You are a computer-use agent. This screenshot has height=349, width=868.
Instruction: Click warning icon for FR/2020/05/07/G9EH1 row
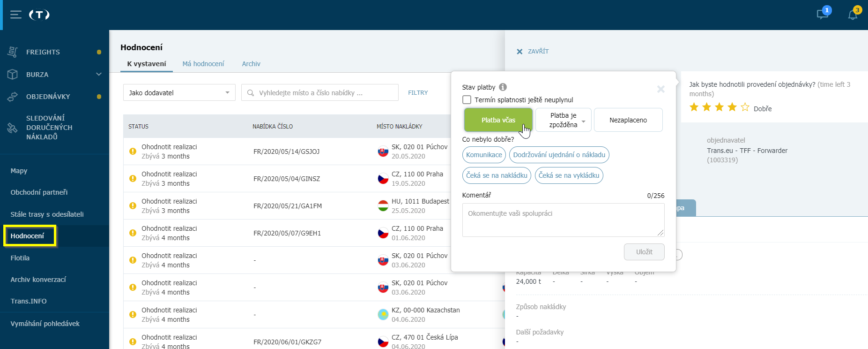[133, 233]
